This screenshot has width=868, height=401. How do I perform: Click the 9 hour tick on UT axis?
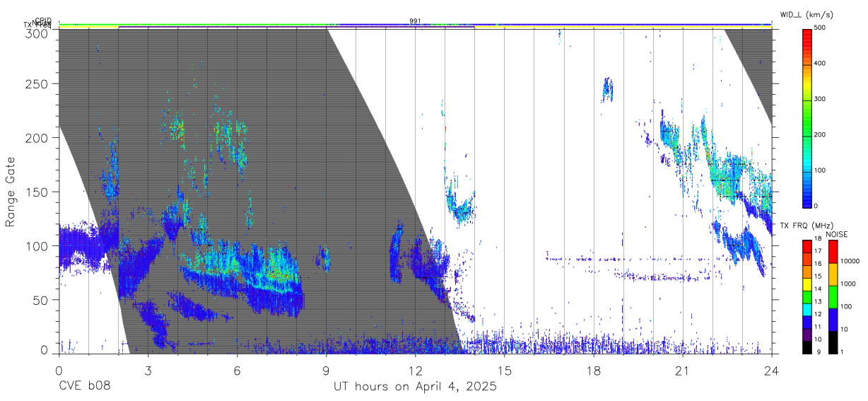(x=326, y=371)
